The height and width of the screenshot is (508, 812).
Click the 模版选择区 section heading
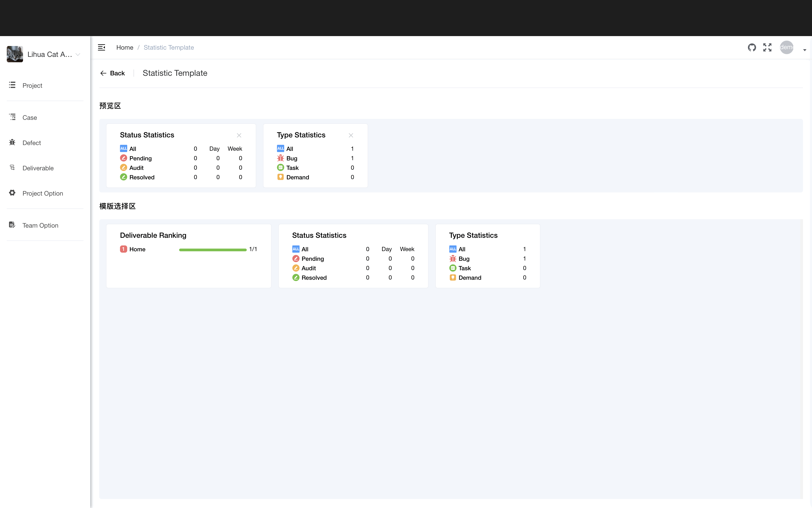point(117,206)
